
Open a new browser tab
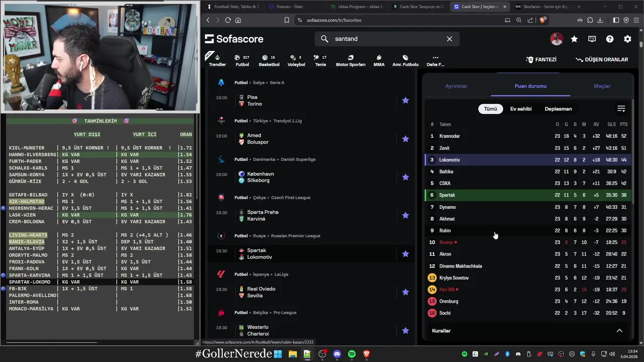pos(579,7)
